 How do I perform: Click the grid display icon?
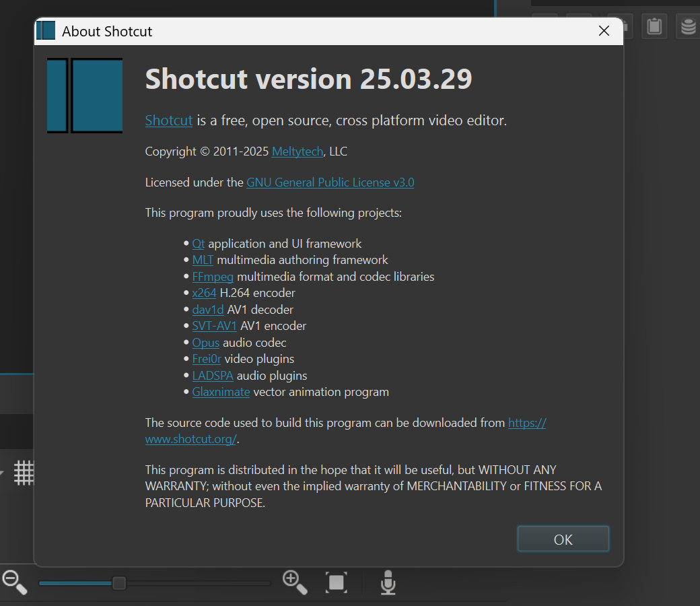click(x=24, y=473)
